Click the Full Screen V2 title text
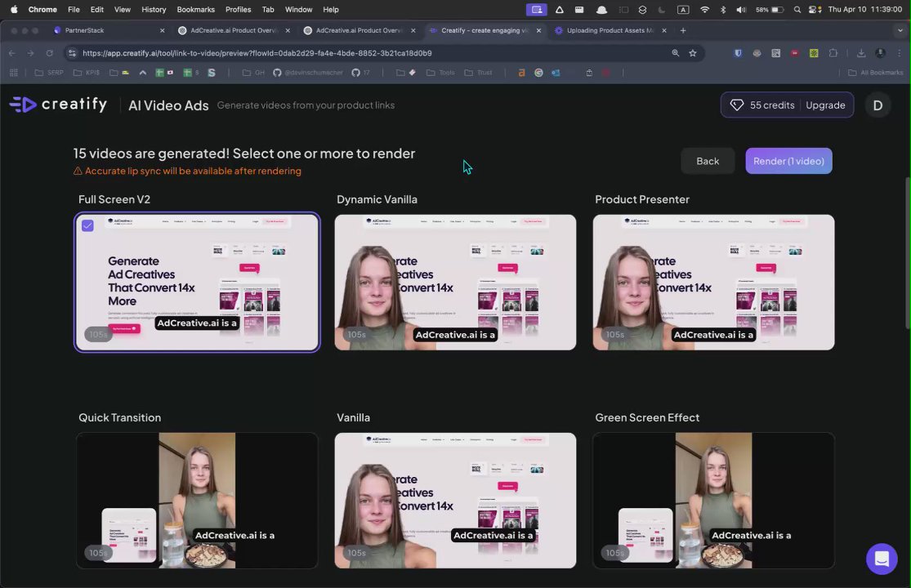The image size is (911, 588). 114,199
